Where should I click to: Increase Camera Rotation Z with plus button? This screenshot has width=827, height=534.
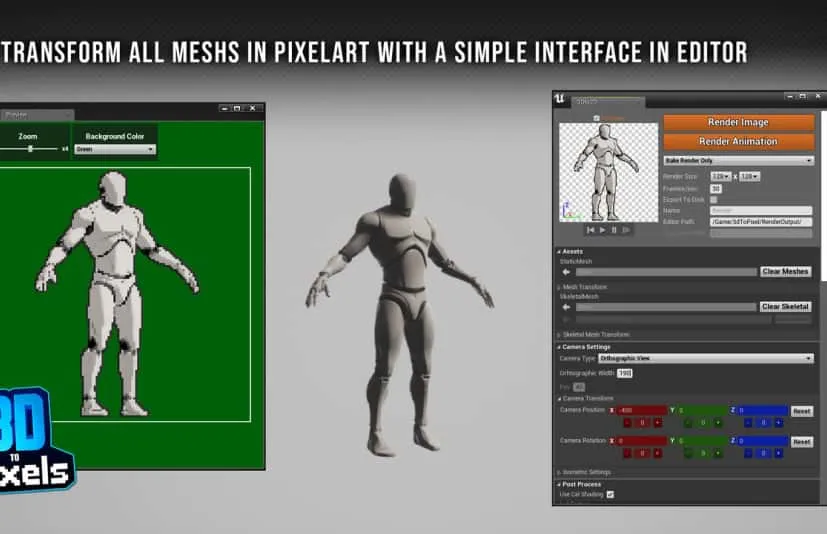click(778, 453)
